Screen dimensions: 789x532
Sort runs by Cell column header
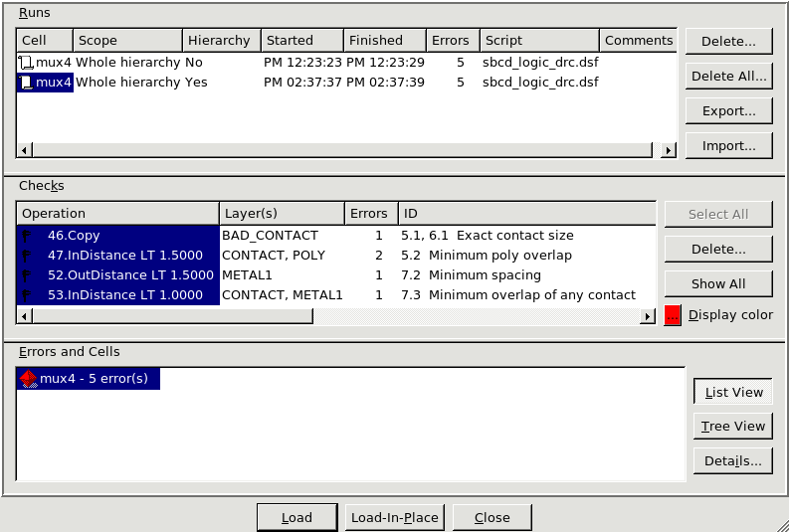(x=45, y=40)
